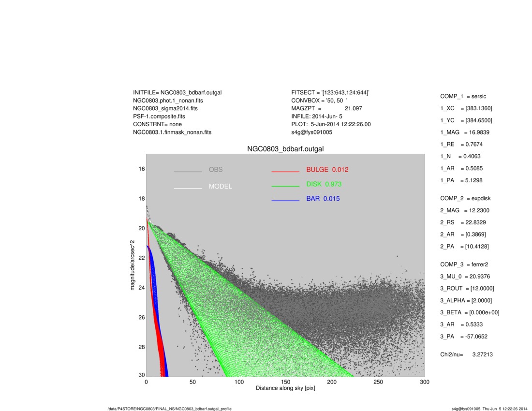Click the x-axis label Distance along sky
The width and height of the screenshot is (532, 411).
point(285,388)
